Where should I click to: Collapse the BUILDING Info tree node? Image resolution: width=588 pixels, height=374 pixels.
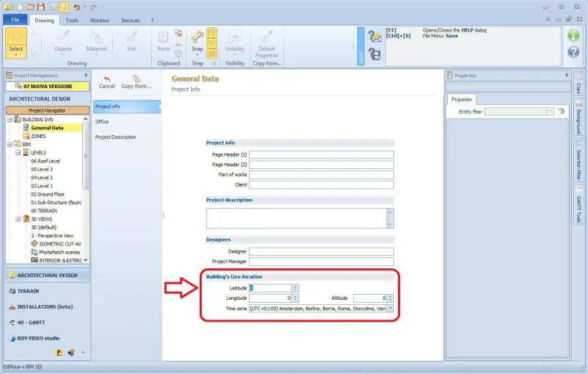pos(10,120)
